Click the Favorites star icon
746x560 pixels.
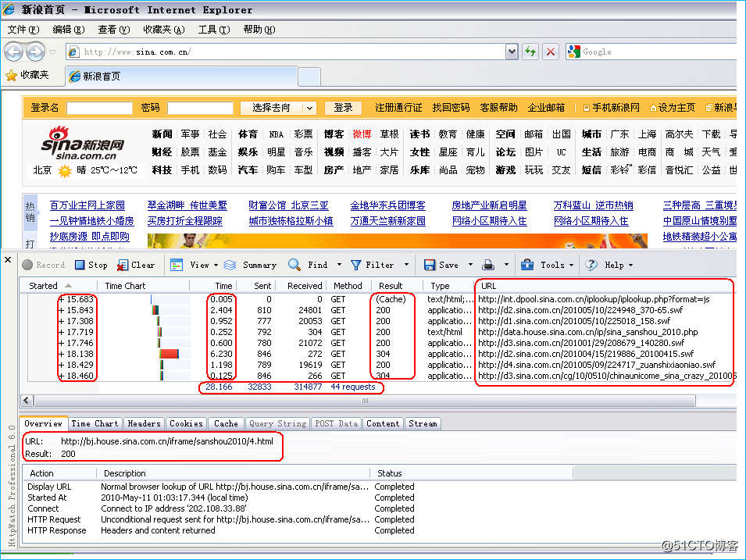coord(11,75)
